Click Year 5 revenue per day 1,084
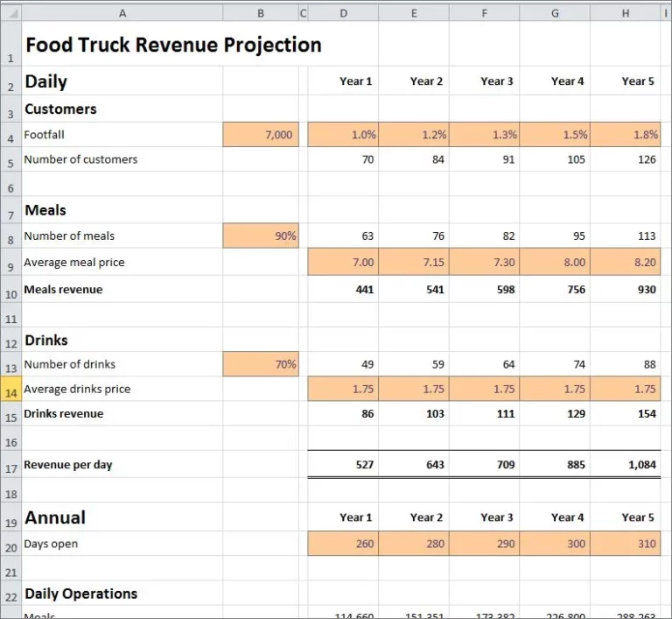This screenshot has width=672, height=619. pyautogui.click(x=625, y=465)
